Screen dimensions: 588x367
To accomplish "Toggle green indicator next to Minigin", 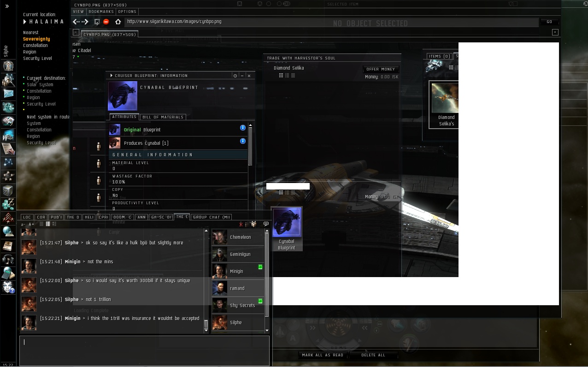I will coord(260,267).
